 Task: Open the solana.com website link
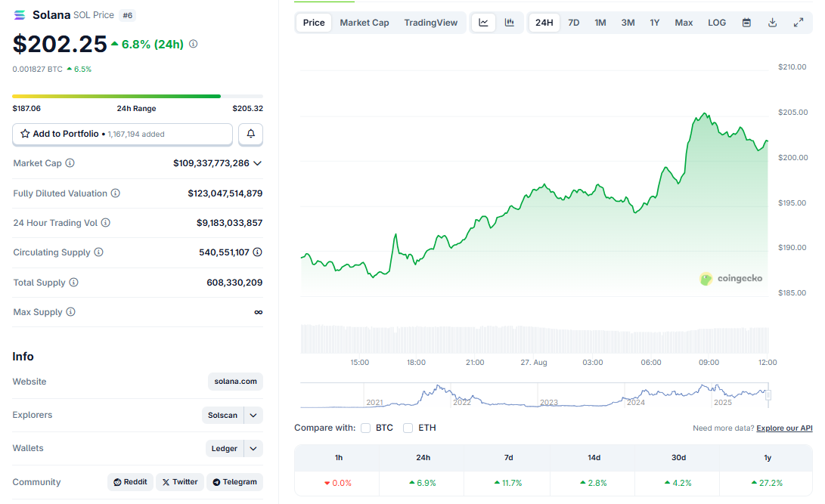pyautogui.click(x=235, y=382)
